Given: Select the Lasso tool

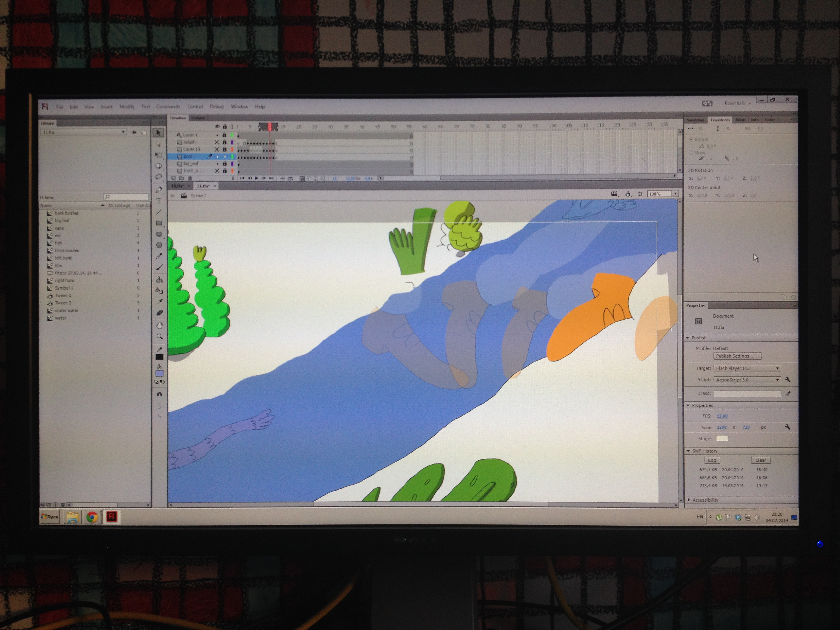Looking at the screenshot, I should 159,177.
